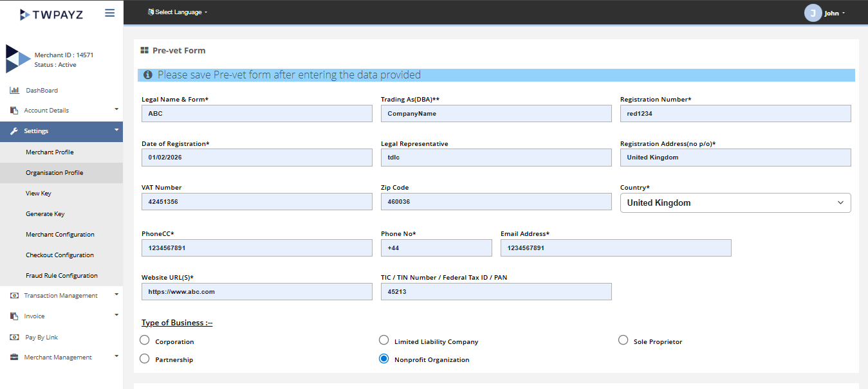
Task: Expand the Account Details menu
Action: [x=61, y=111]
